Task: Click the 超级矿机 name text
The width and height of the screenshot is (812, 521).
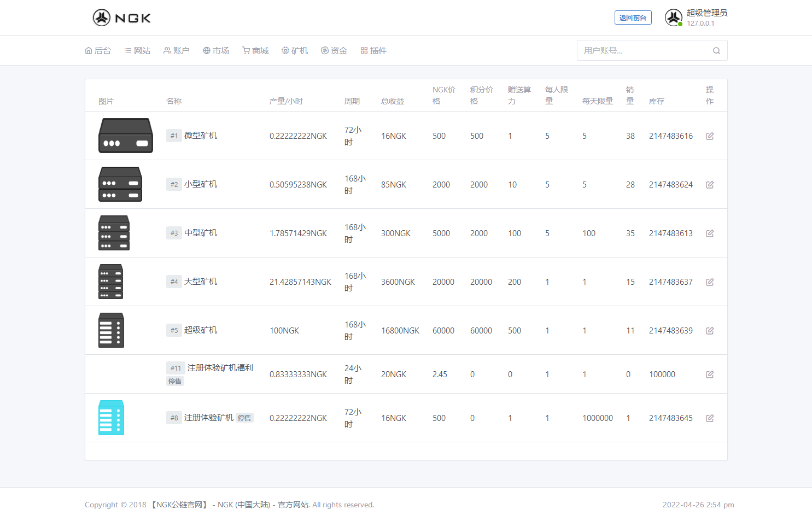Action: [201, 330]
